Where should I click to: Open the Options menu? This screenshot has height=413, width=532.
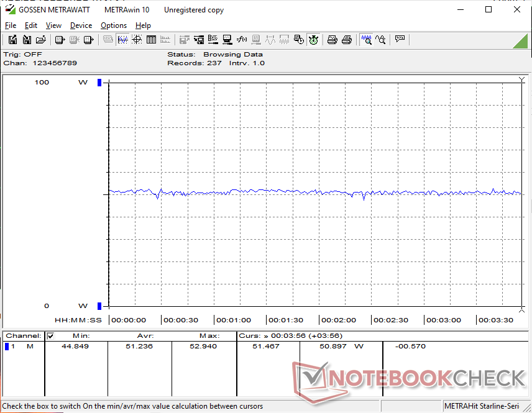point(114,25)
